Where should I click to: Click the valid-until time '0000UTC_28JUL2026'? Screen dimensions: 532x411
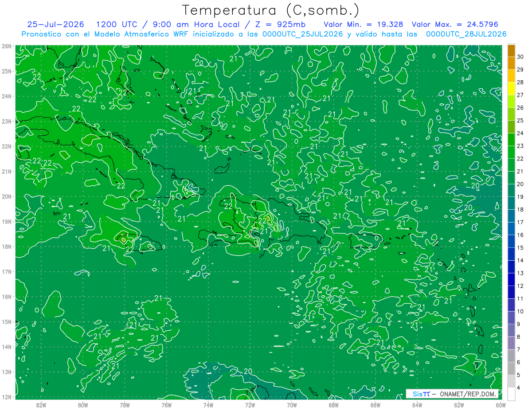(x=466, y=34)
